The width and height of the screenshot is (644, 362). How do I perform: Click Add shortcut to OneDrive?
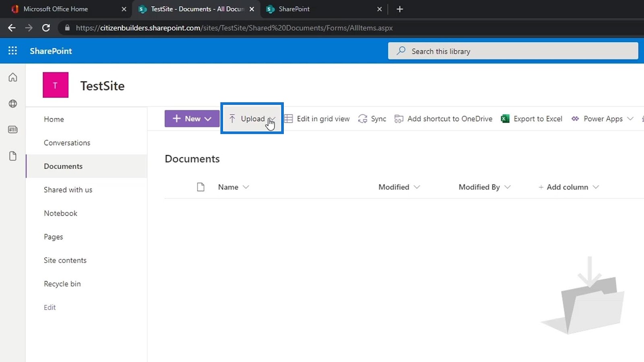tap(443, 119)
